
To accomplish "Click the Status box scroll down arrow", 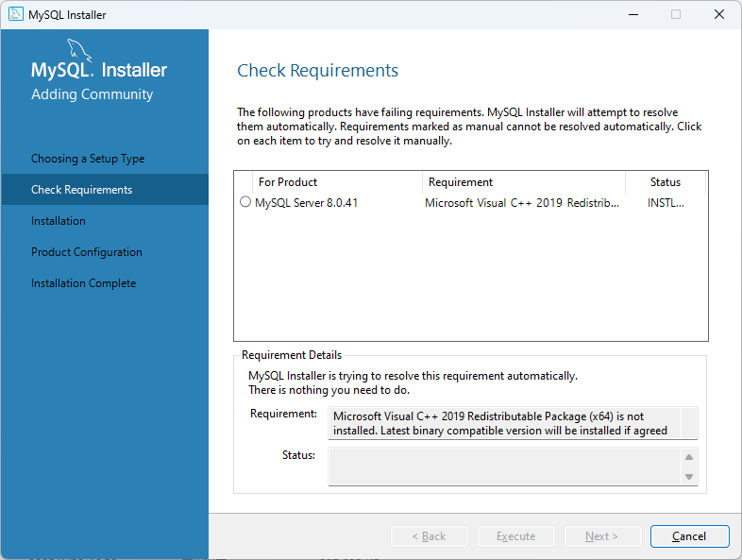I will [x=689, y=477].
